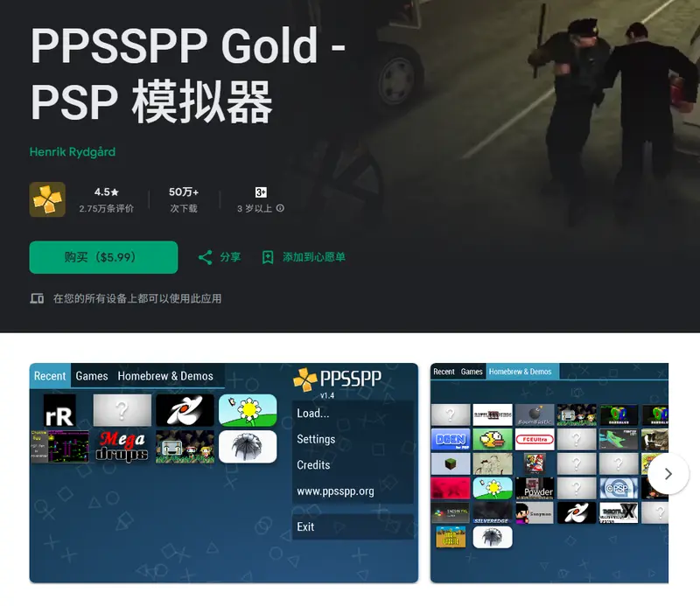The image size is (700, 606).
Task: Click the share icon
Action: [205, 257]
